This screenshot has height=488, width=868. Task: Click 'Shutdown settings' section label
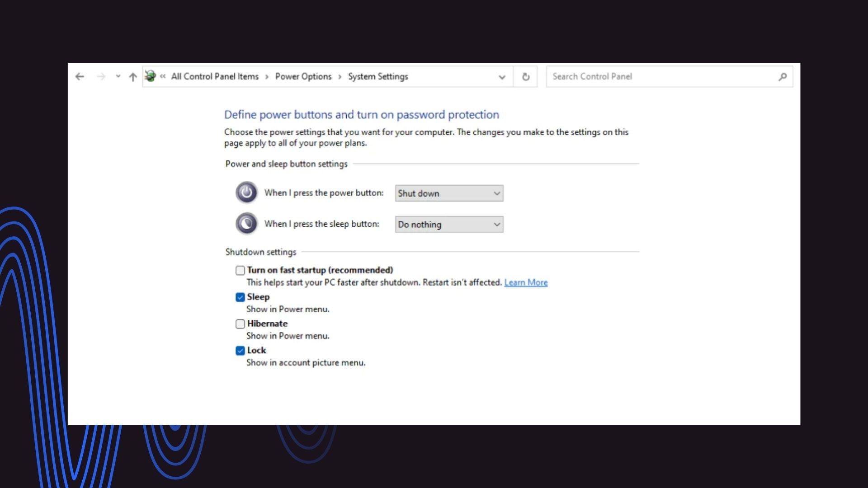pos(261,252)
